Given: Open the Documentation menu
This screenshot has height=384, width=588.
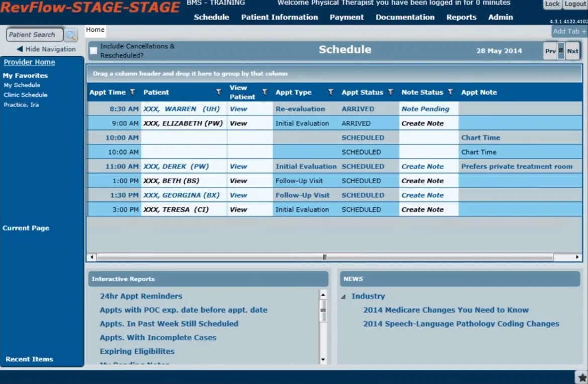Looking at the screenshot, I should [404, 17].
